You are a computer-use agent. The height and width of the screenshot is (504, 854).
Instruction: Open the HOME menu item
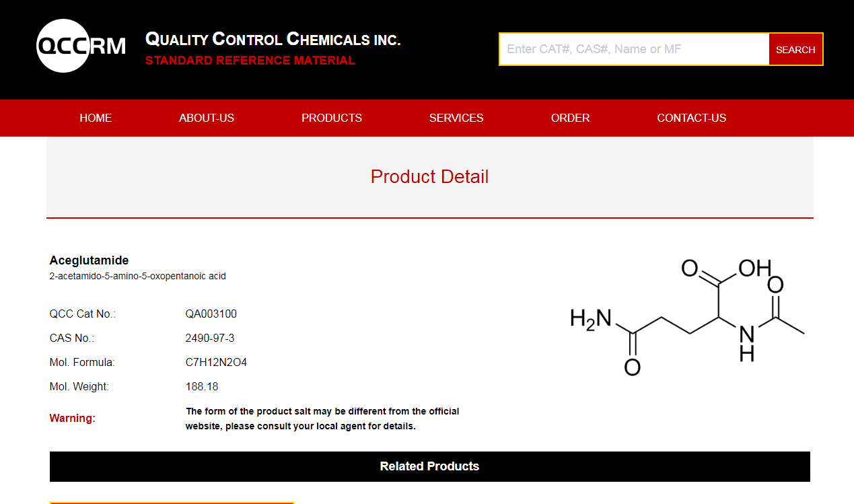click(96, 118)
